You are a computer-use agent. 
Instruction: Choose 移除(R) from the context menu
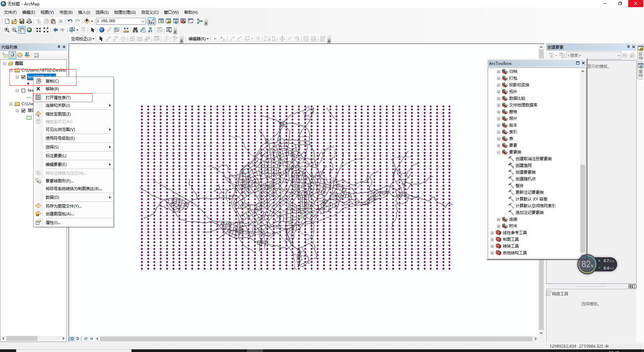(x=73, y=89)
